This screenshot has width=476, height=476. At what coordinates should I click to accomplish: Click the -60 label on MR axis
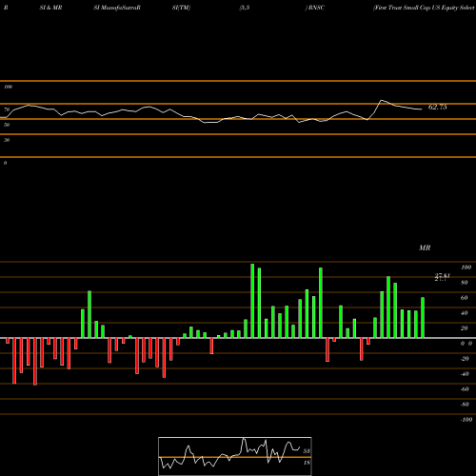465,389
